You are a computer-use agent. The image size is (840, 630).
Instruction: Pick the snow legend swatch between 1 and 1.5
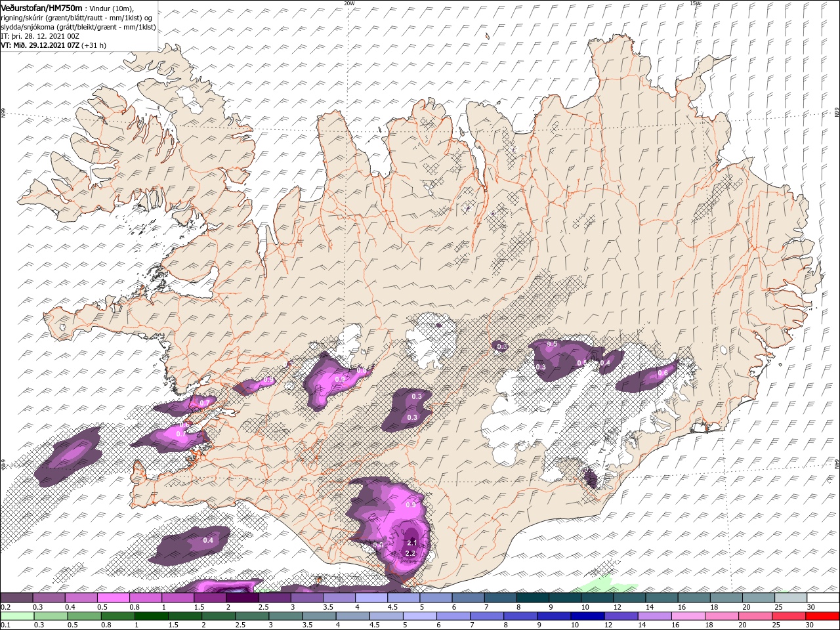coord(178,598)
